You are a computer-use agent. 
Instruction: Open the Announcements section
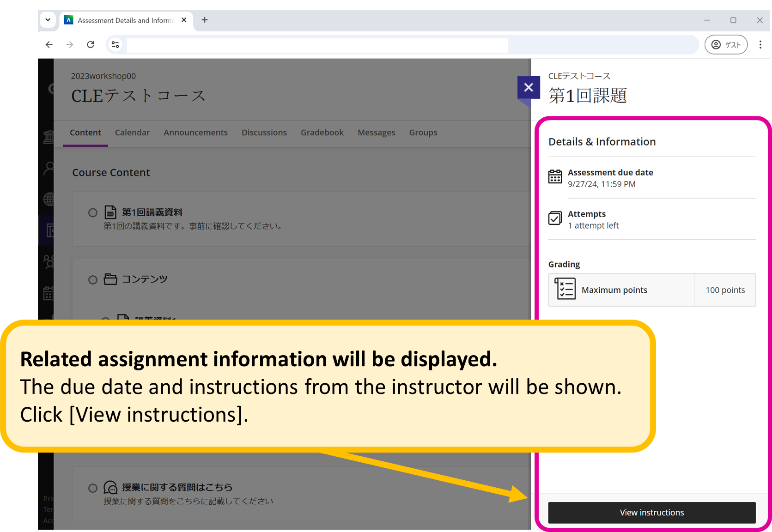tap(195, 133)
